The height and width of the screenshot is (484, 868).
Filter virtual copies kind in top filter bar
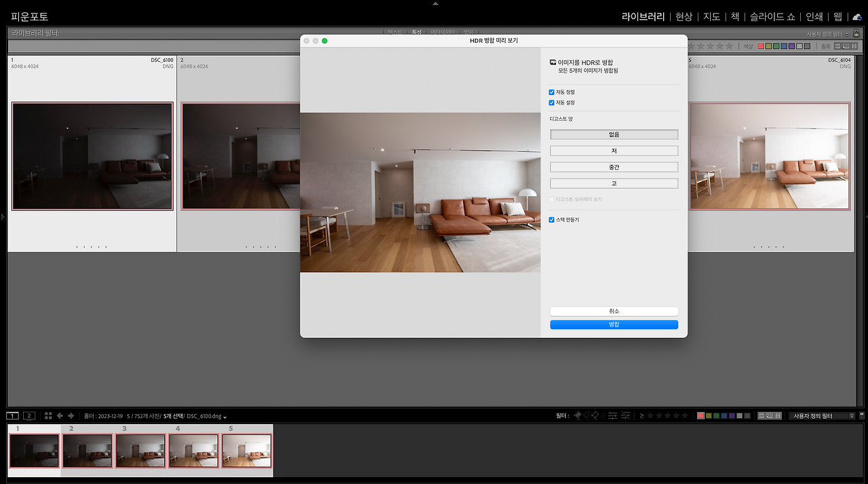click(x=846, y=46)
